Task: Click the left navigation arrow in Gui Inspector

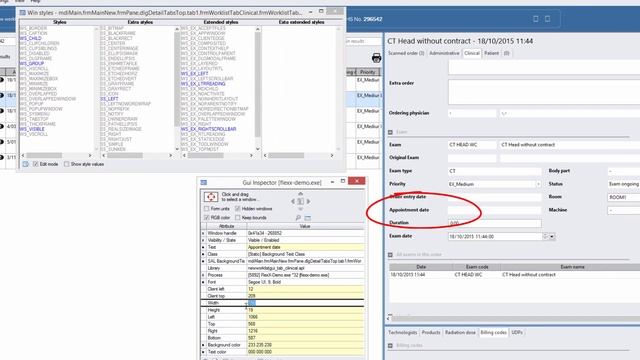Action: point(293,201)
